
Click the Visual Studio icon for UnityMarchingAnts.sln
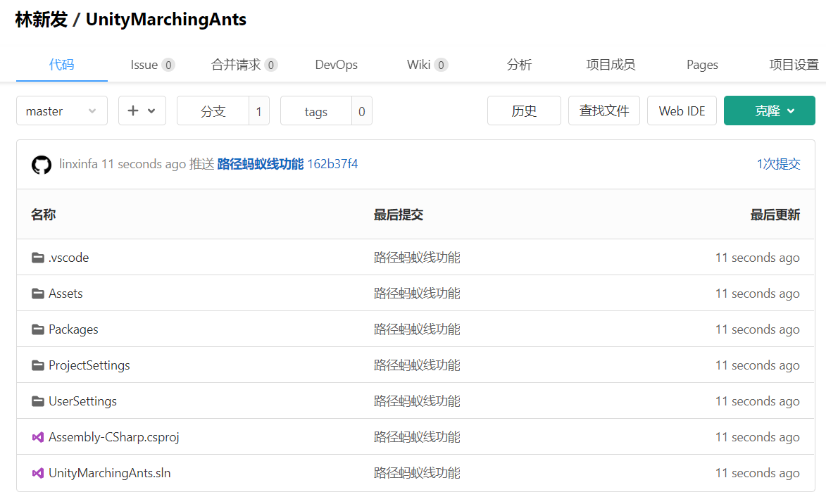(38, 473)
